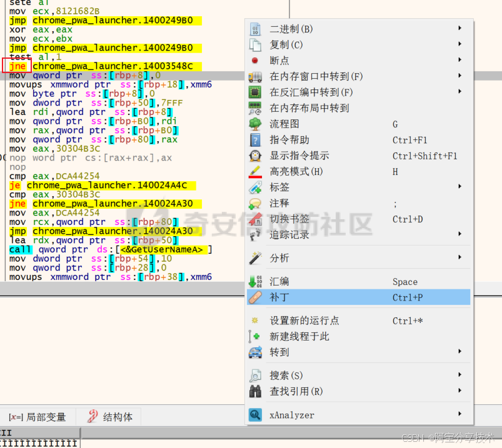Image resolution: width=502 pixels, height=448 pixels.
Task: Click the highlighter mode icon
Action: (255, 172)
